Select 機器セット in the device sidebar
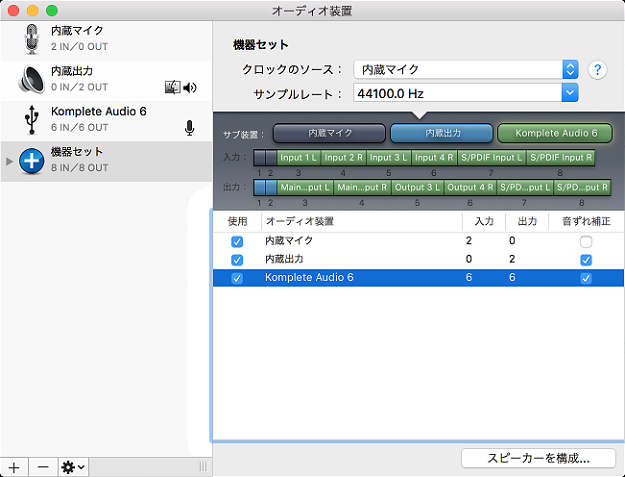 coord(106,161)
